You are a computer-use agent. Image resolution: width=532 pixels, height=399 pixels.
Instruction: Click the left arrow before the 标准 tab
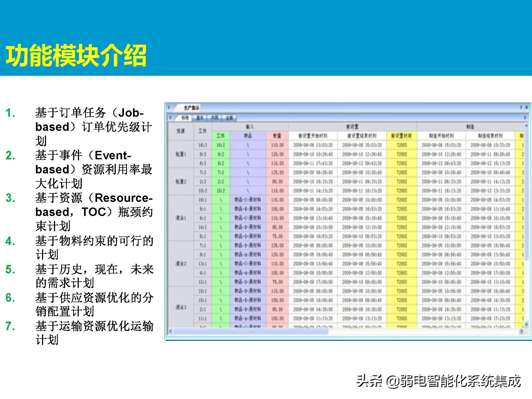pyautogui.click(x=170, y=117)
